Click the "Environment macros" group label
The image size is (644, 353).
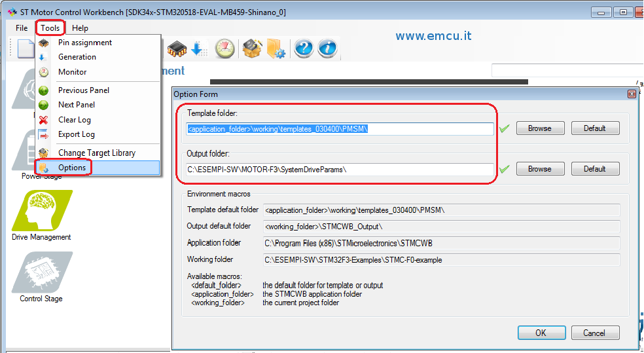(x=219, y=194)
